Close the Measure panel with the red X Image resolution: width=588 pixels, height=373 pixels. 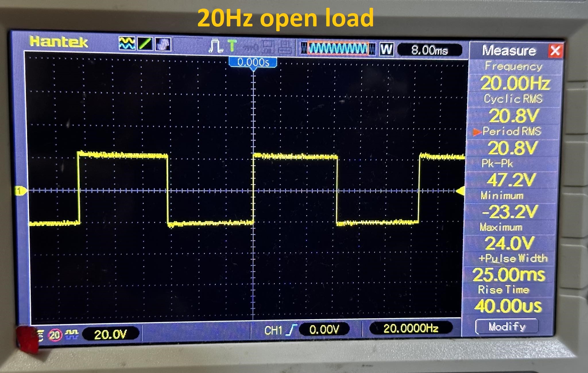(555, 51)
